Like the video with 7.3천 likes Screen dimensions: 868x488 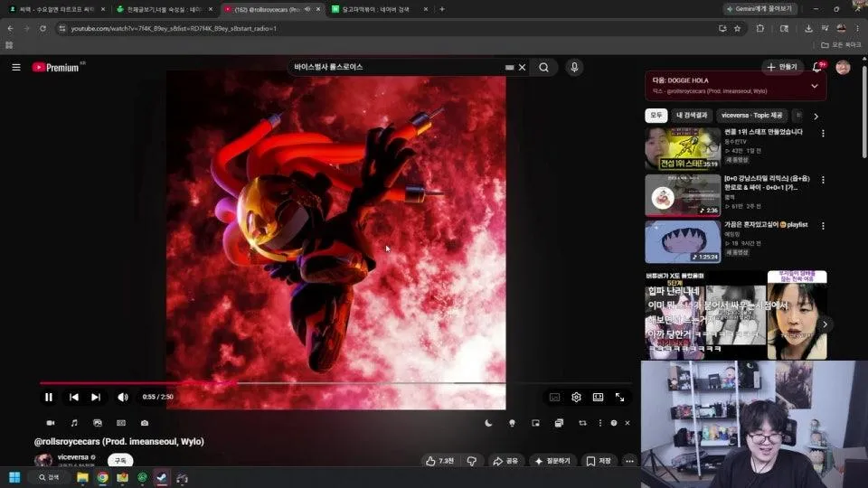(439, 461)
